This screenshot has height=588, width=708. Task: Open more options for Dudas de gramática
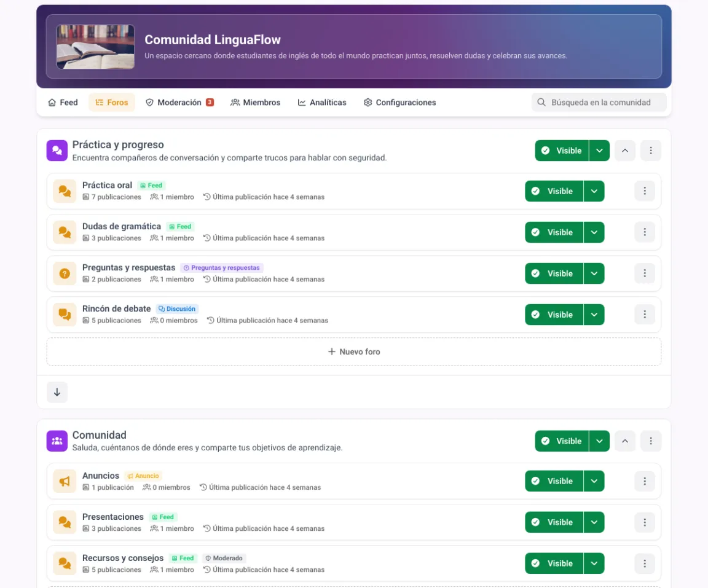[x=645, y=232]
